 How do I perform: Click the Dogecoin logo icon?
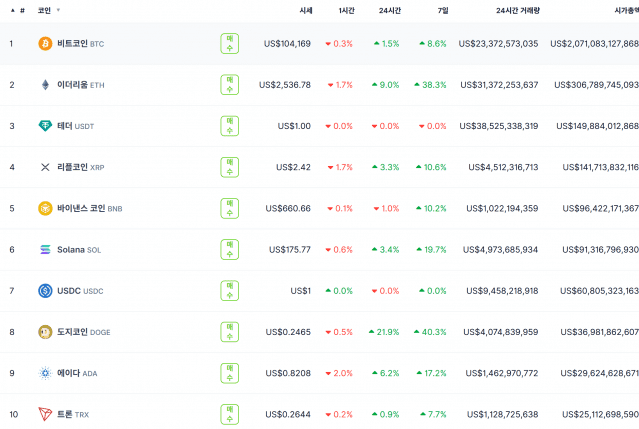[45, 331]
